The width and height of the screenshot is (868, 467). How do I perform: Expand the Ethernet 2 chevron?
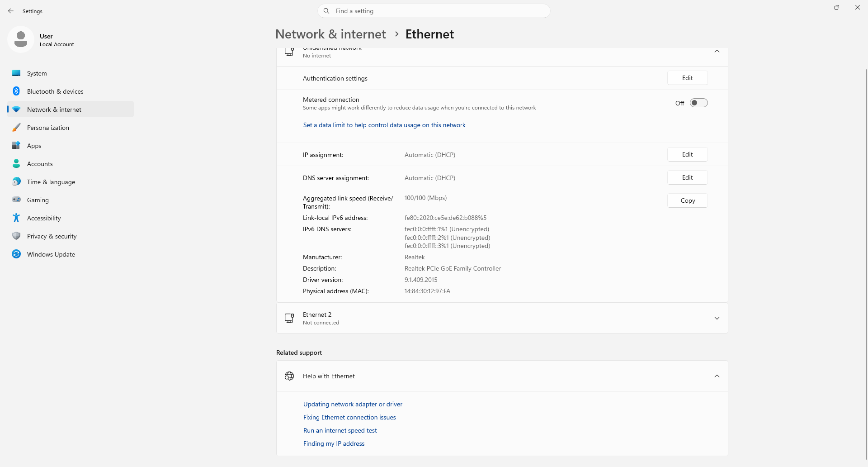coord(717,318)
